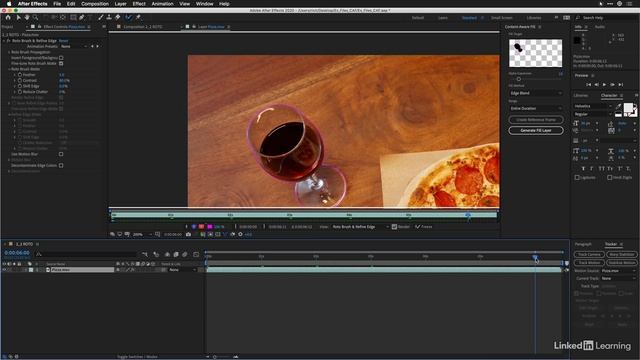
Task: Toggle the Feather stopwatch
Action: coord(20,75)
